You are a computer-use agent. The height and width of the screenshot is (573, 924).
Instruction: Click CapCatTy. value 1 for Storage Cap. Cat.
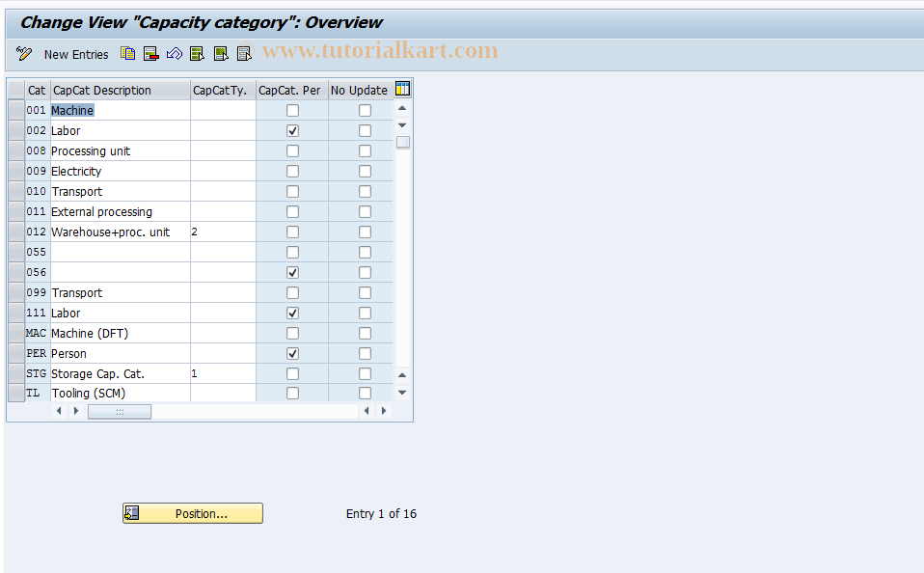pyautogui.click(x=224, y=373)
